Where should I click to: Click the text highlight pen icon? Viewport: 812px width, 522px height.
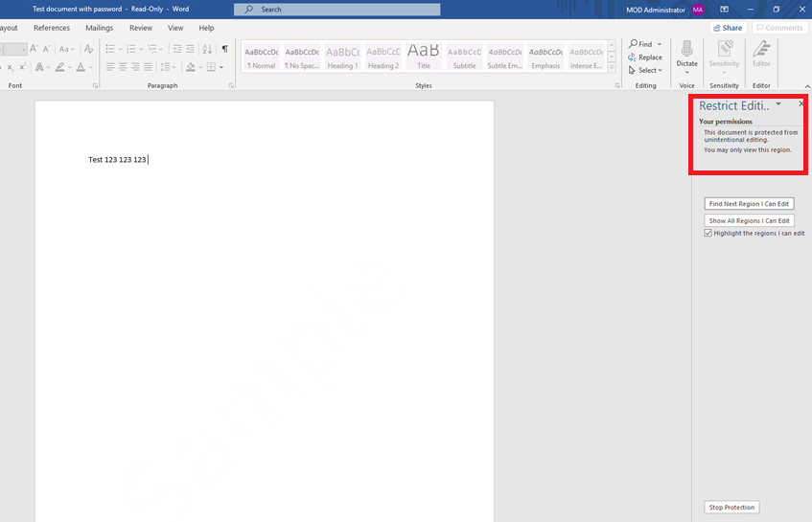(x=60, y=67)
